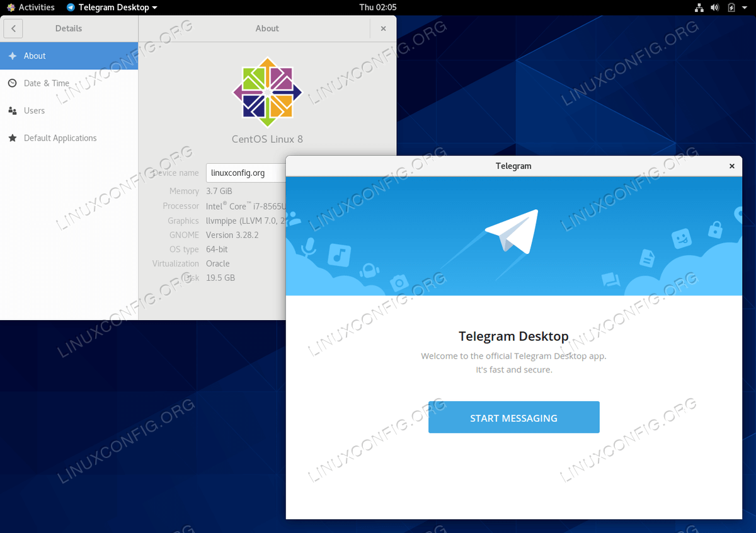
Task: Open the Telegram Desktop application menu
Action: click(112, 8)
